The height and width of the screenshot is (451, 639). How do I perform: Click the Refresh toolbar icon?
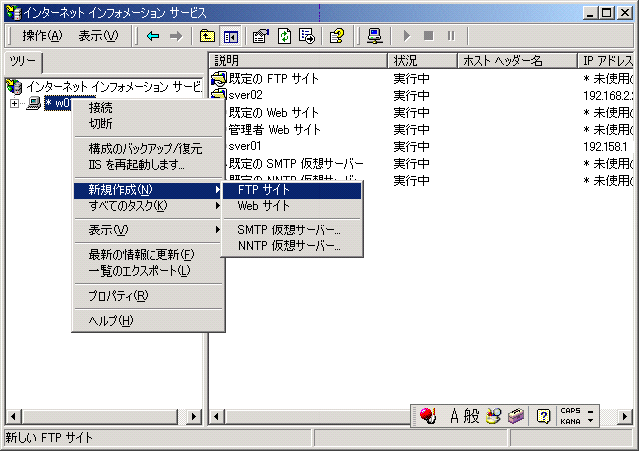click(x=284, y=36)
